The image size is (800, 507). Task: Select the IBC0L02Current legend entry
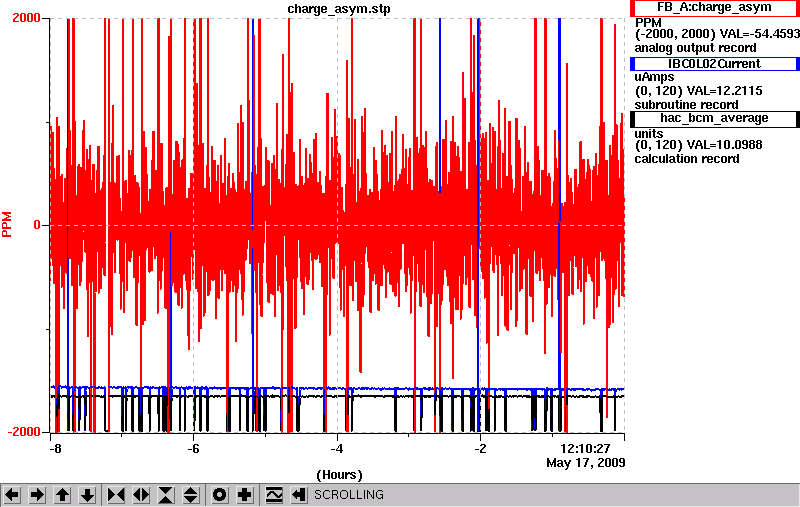[x=714, y=64]
